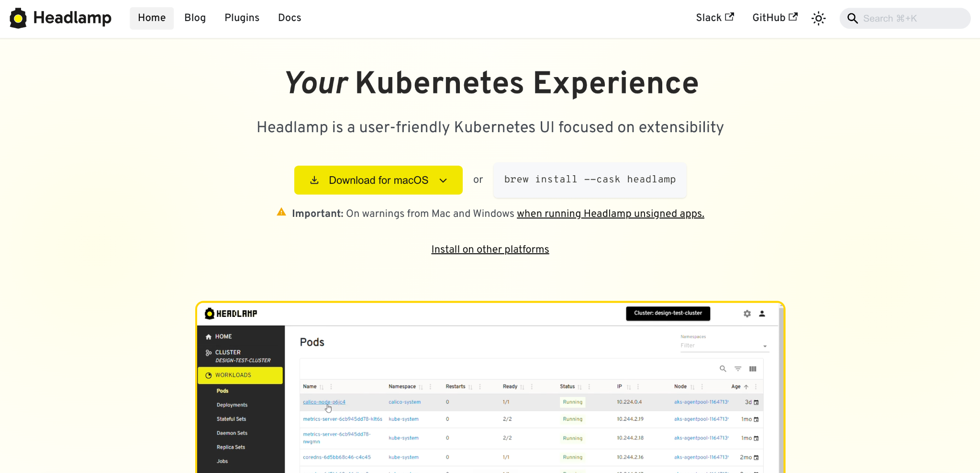Open the metrics-server-6cb945dd78-klt6s pod link
980x473 pixels.
343,419
